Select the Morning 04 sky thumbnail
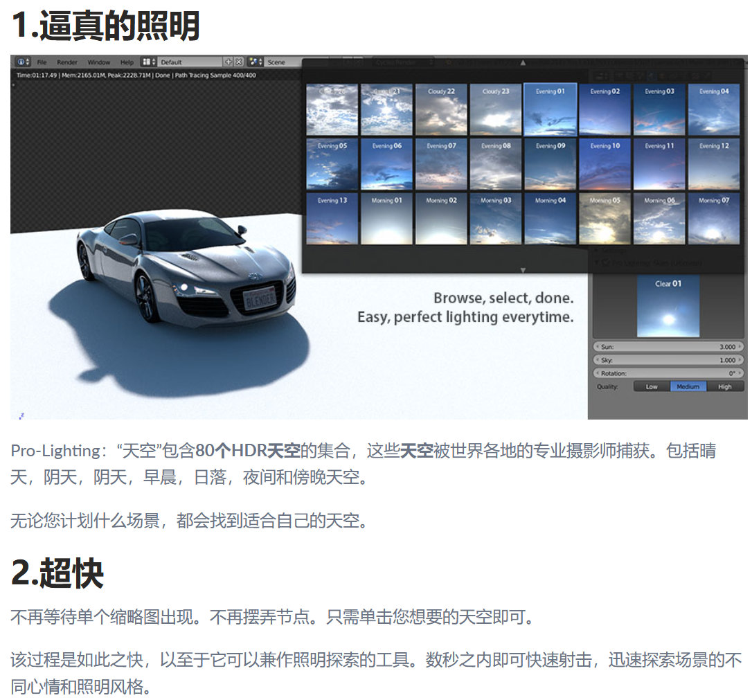Image resolution: width=752 pixels, height=700 pixels. pyautogui.click(x=550, y=219)
